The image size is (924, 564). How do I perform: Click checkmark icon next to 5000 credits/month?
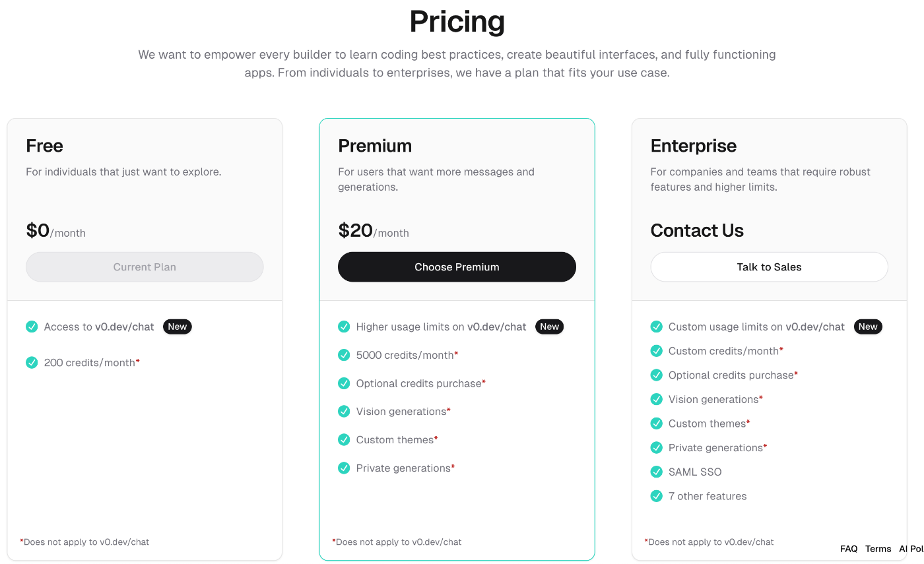click(x=344, y=355)
